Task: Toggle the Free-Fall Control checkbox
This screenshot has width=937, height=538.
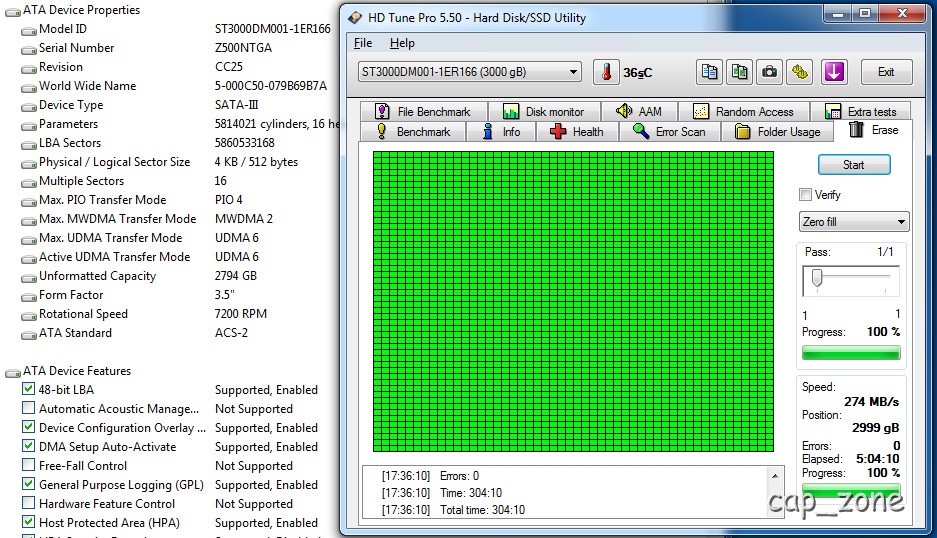Action: point(28,465)
